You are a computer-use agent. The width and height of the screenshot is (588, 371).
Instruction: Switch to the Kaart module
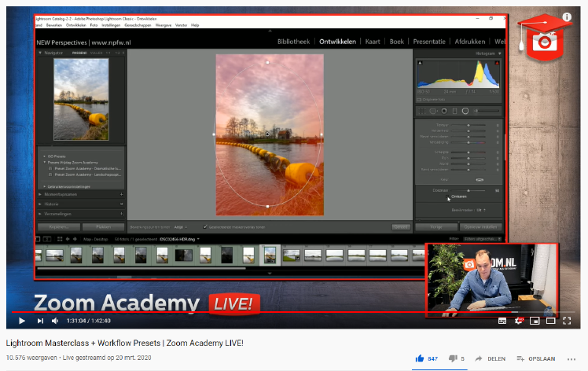(373, 42)
